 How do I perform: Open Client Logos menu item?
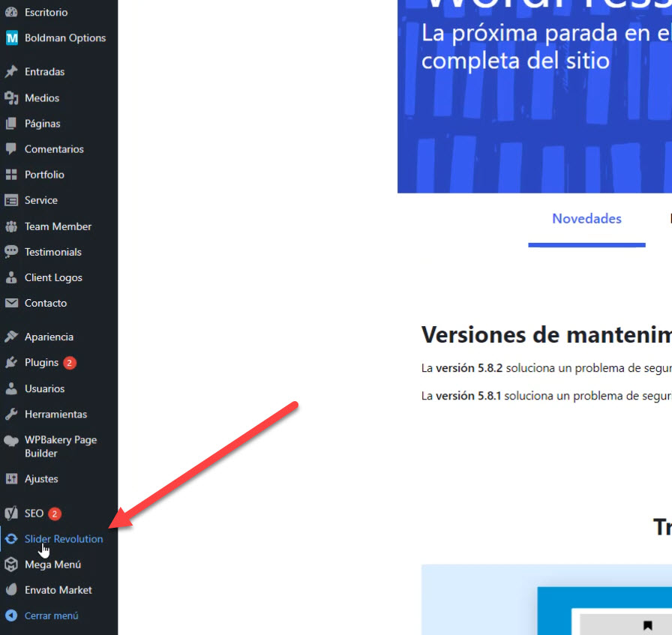pyautogui.click(x=53, y=277)
